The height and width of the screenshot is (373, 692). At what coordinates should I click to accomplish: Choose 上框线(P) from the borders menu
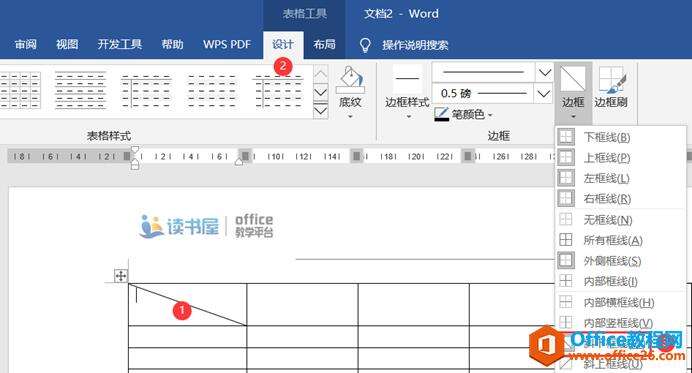pos(621,158)
